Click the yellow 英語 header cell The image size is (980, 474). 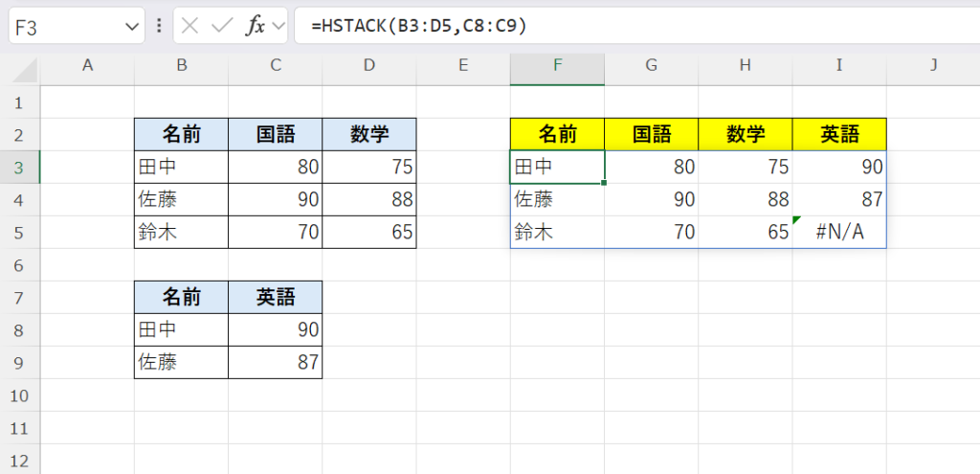(x=839, y=134)
